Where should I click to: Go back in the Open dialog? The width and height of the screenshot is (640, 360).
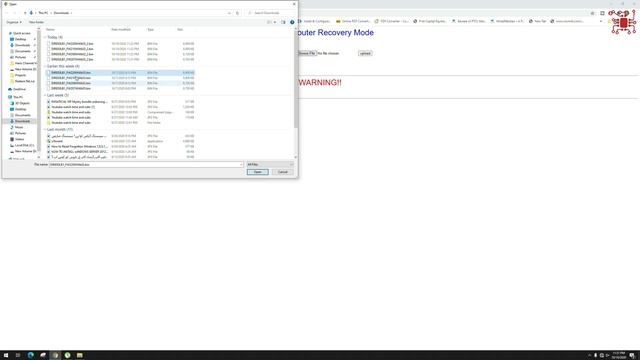click(7, 13)
